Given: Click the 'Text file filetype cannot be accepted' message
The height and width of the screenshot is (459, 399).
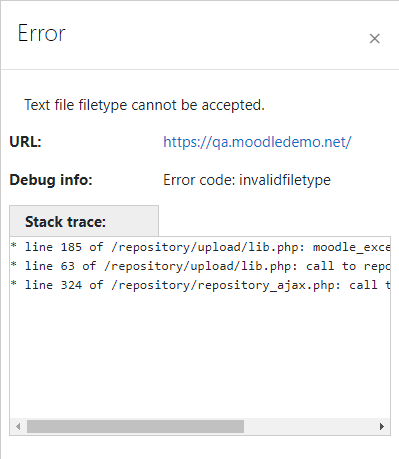Looking at the screenshot, I should click(144, 105).
